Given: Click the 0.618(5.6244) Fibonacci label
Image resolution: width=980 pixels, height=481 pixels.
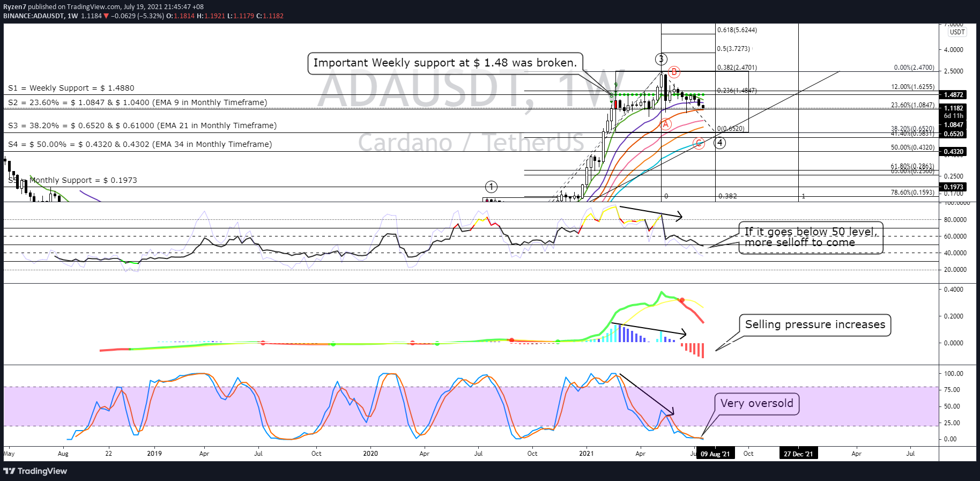Looking at the screenshot, I should (x=737, y=30).
